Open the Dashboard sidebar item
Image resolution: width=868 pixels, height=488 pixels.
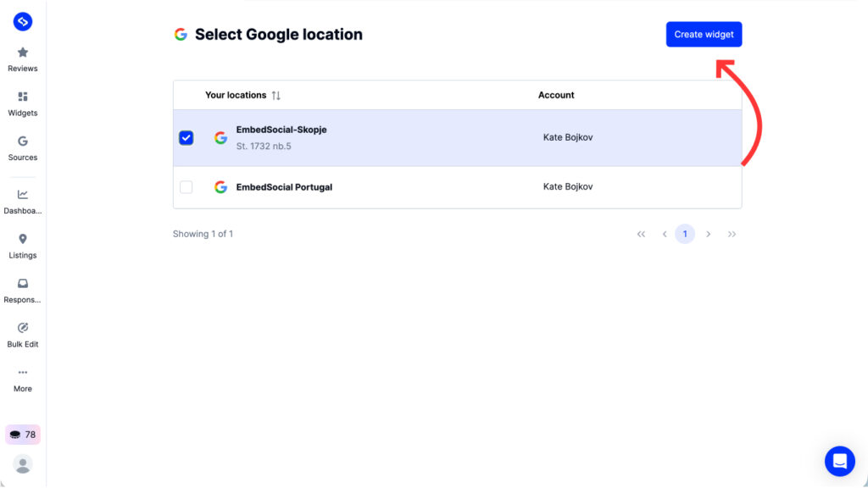click(23, 202)
